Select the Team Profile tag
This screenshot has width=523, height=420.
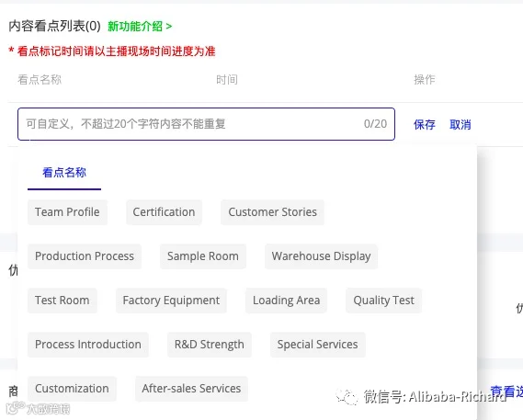(x=67, y=212)
